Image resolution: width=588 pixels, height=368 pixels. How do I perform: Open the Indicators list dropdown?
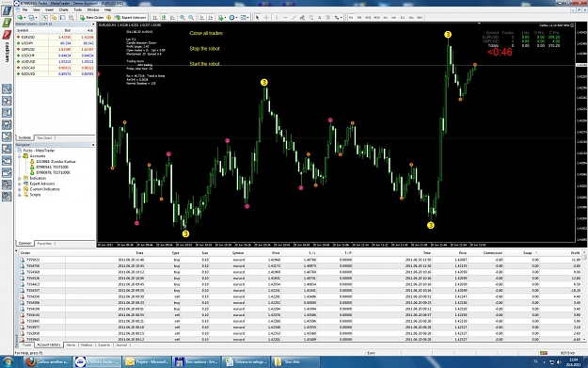pyautogui.click(x=222, y=17)
